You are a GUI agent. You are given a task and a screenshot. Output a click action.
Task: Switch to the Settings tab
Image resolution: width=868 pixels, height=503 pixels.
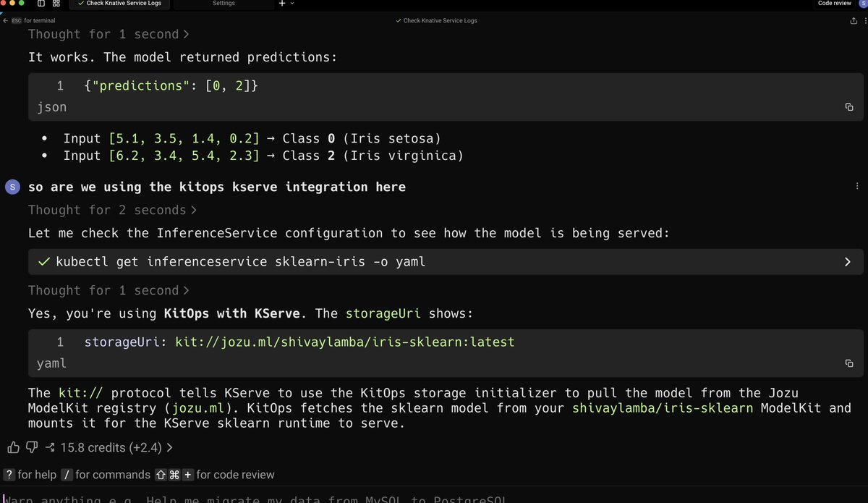coord(224,4)
